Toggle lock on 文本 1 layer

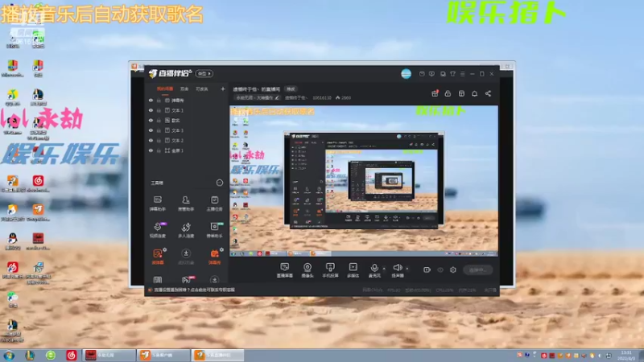[x=159, y=110]
